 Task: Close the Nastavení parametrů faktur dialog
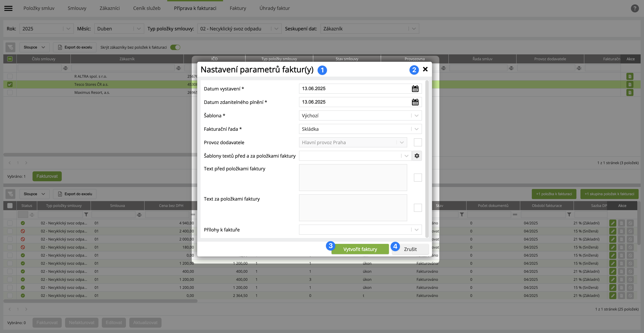click(425, 69)
